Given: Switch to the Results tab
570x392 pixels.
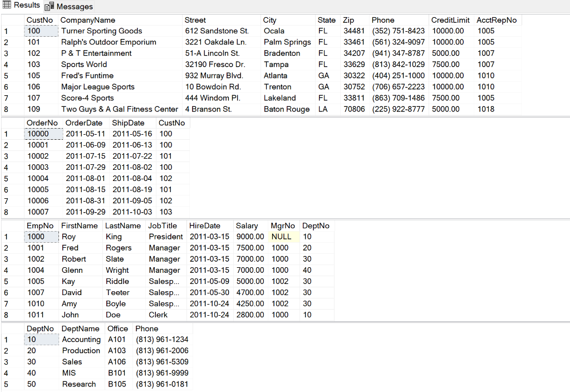Looking at the screenshot, I should pos(21,6).
